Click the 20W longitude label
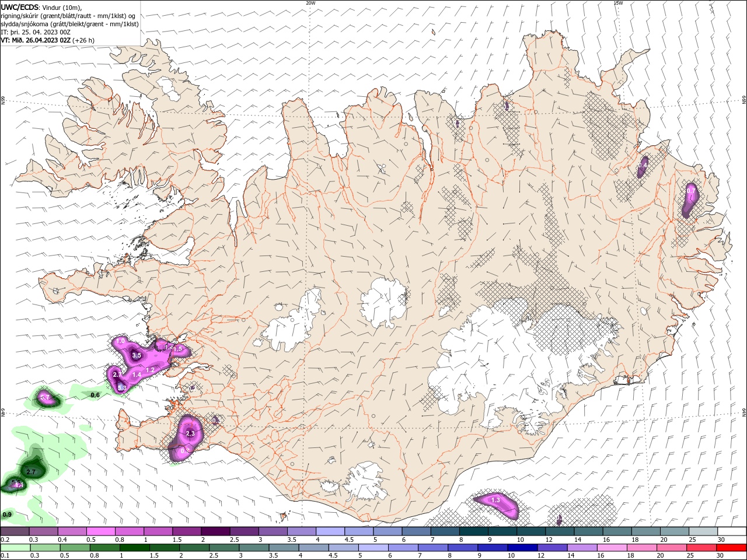This screenshot has height=560, width=747. (310, 3)
